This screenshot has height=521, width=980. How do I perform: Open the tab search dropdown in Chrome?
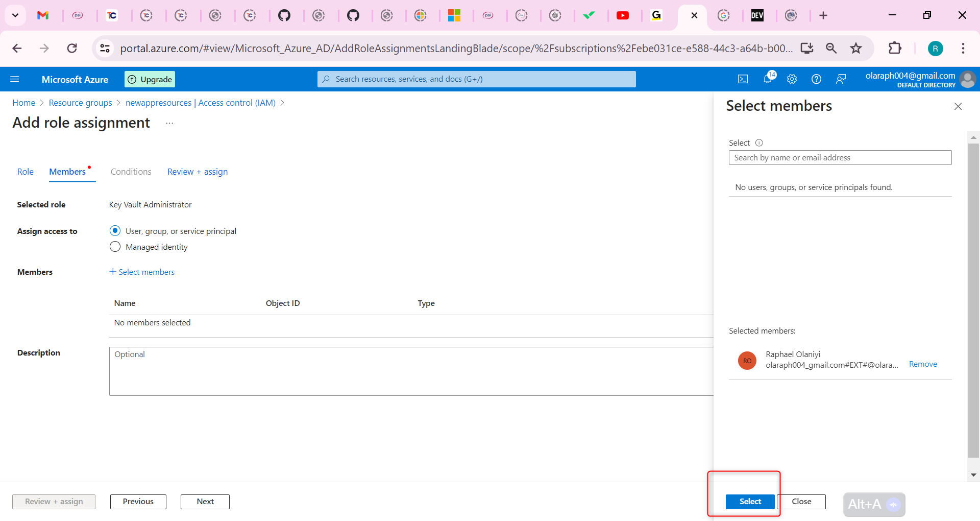pos(15,15)
